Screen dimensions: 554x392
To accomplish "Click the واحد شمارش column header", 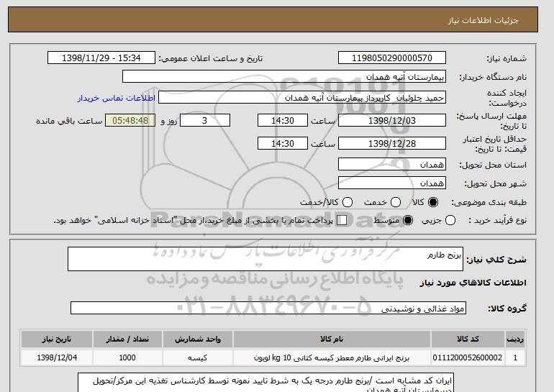I will [198, 339].
